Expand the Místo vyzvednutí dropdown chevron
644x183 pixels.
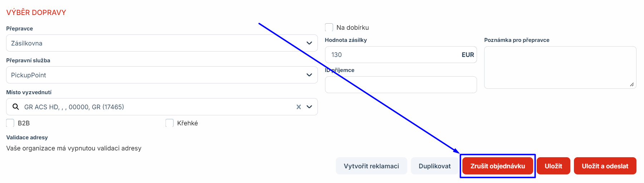pyautogui.click(x=309, y=107)
